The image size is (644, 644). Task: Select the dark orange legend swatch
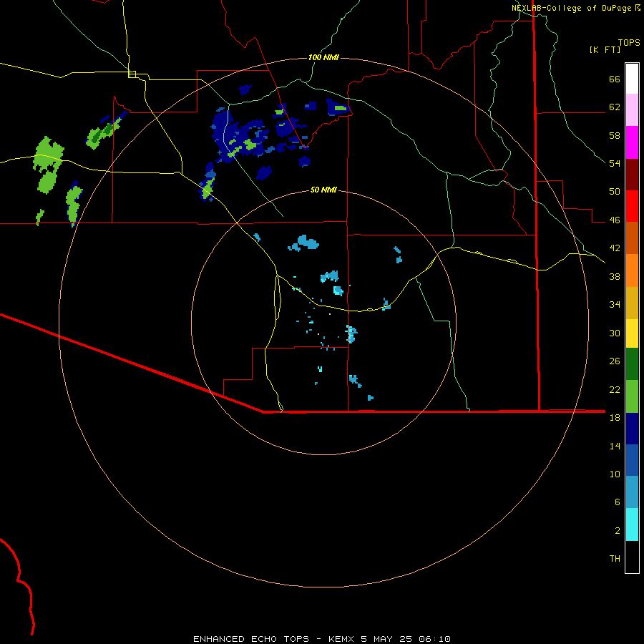632,238
